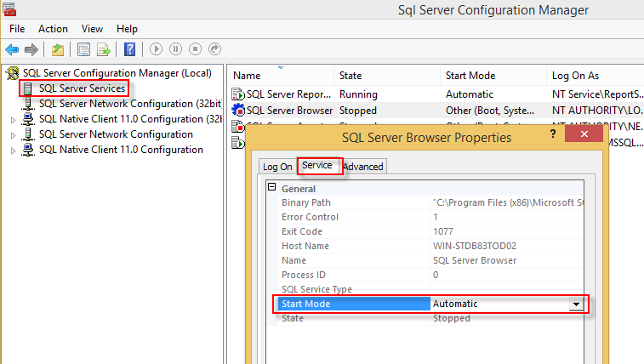Click the Host Name value WIN-STDB83TOD02
Screen dimensions: 644x364
click(475, 246)
